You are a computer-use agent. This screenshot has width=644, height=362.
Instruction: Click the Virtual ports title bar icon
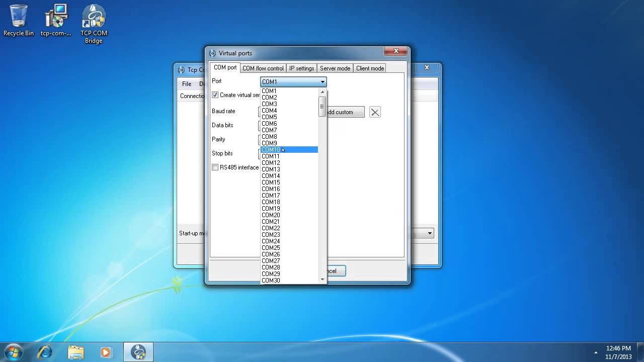pyautogui.click(x=212, y=53)
